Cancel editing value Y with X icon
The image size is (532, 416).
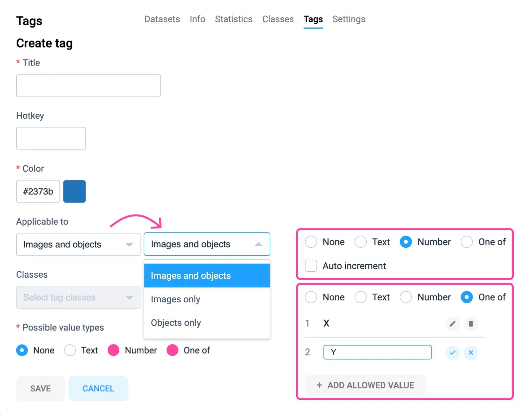click(471, 353)
